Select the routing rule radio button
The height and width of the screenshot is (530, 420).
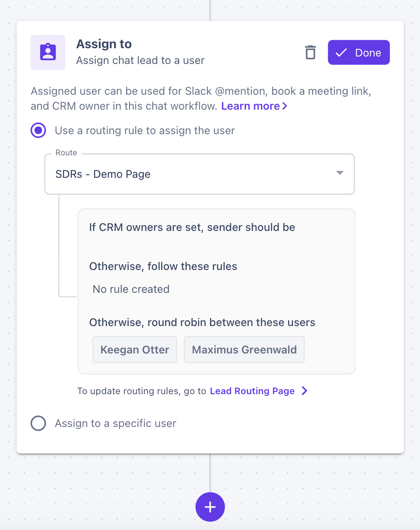point(39,130)
